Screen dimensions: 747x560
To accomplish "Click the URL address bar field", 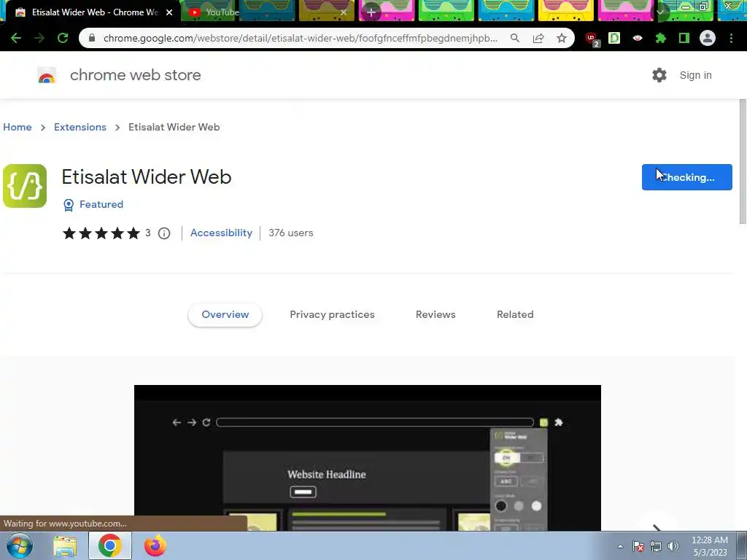I will tap(300, 38).
